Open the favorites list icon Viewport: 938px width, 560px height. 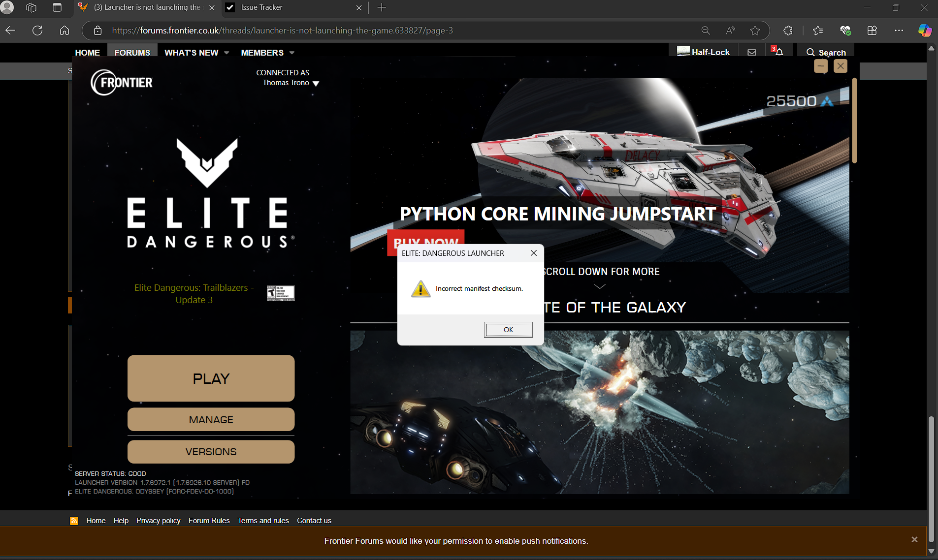818,31
